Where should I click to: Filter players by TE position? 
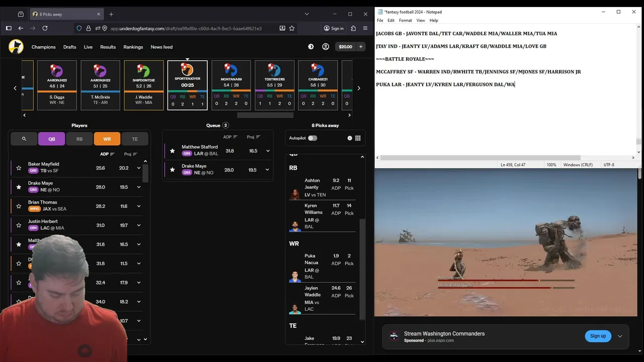[x=135, y=139]
